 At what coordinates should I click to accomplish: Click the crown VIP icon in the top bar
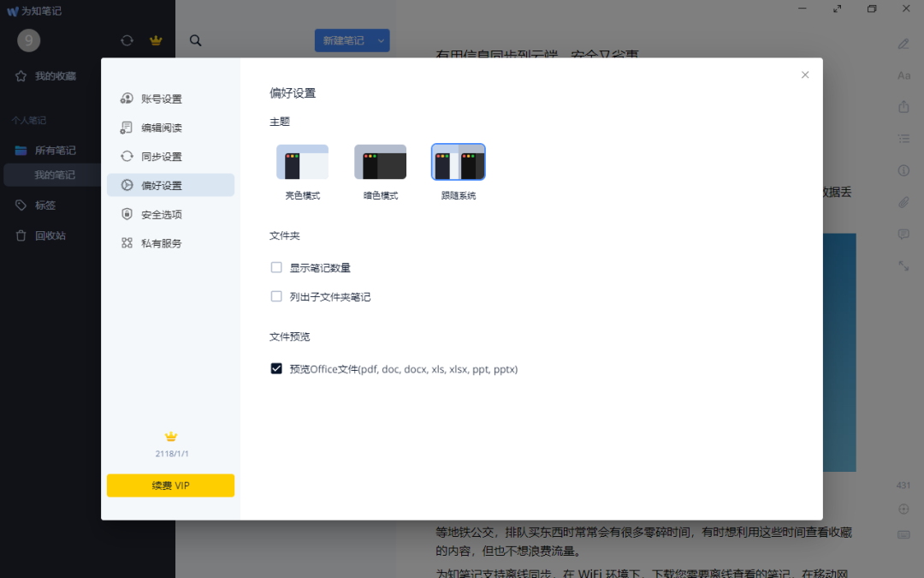[155, 39]
